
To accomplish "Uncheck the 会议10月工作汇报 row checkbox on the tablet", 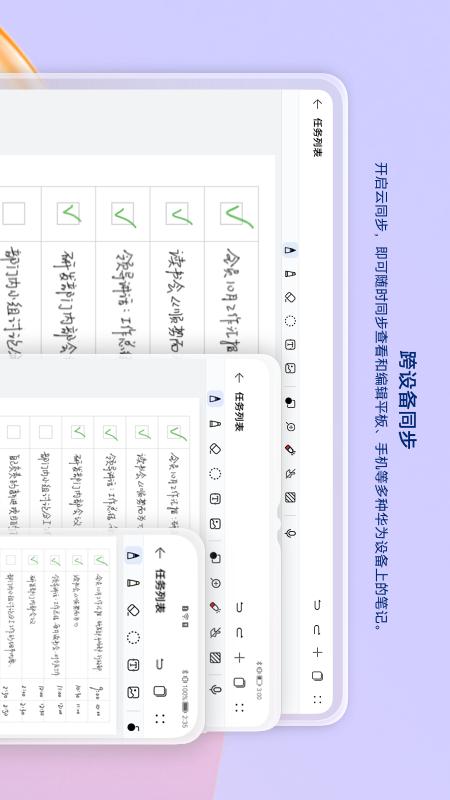I will [x=233, y=214].
